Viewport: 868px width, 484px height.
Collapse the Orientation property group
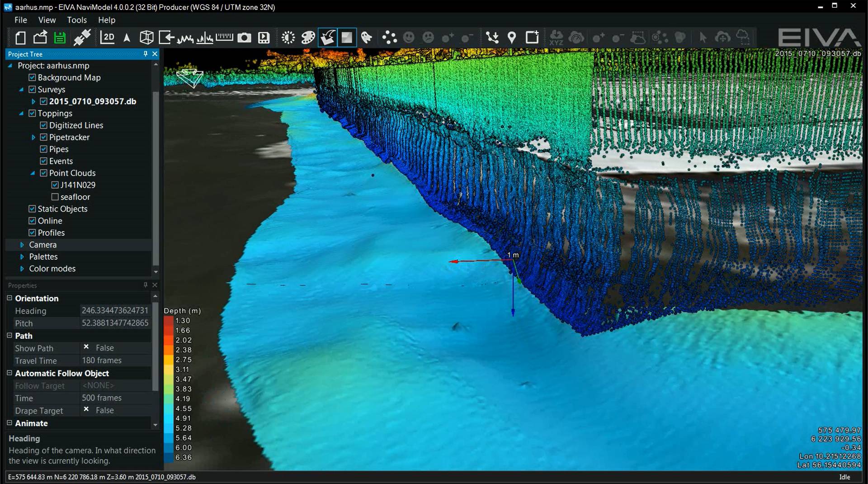[x=9, y=298]
